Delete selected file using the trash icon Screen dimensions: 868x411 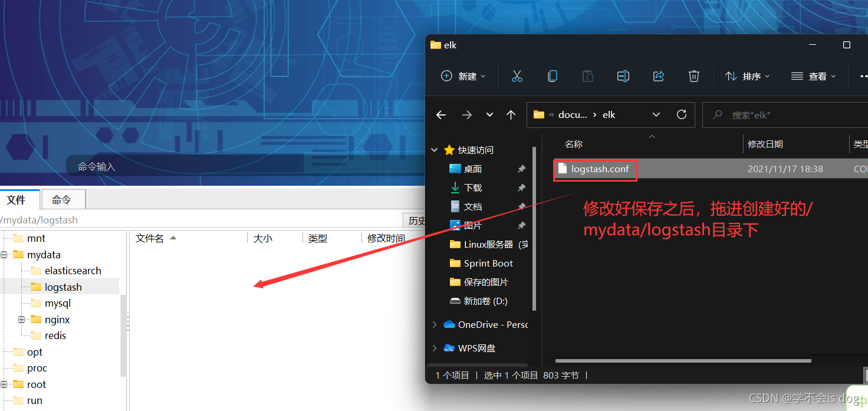[693, 75]
